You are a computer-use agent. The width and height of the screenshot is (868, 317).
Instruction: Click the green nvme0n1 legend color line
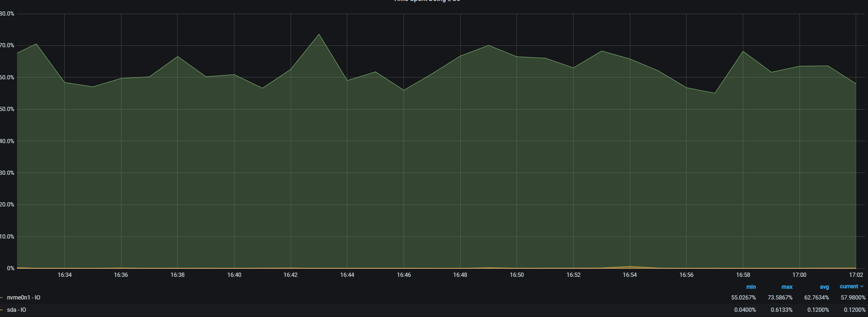[x=2, y=298]
